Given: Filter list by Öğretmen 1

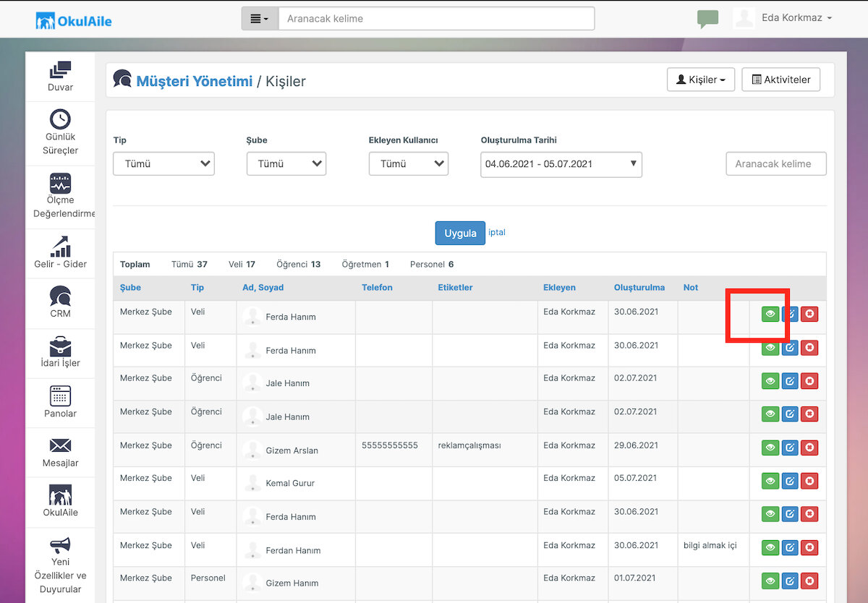Looking at the screenshot, I should 365,265.
